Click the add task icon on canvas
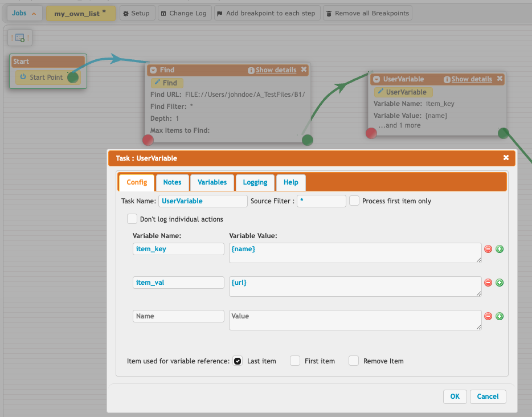Viewport: 532px width, 417px height. (20, 38)
